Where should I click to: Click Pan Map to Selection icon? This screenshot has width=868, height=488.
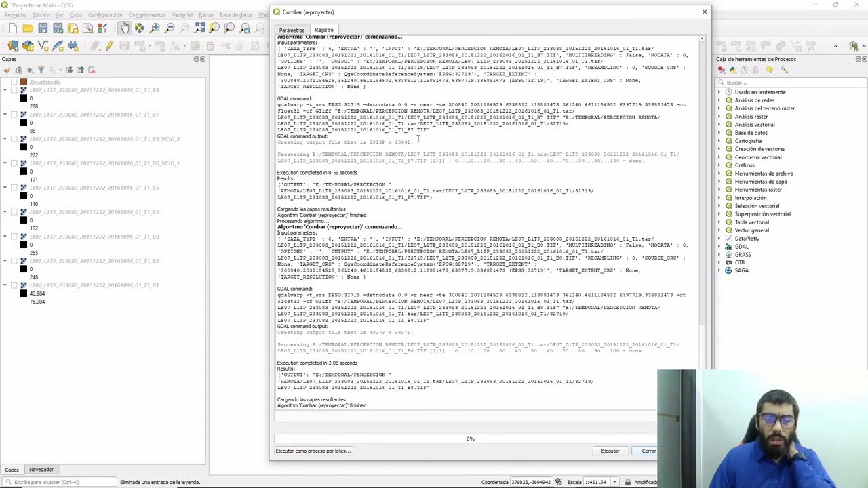(140, 28)
